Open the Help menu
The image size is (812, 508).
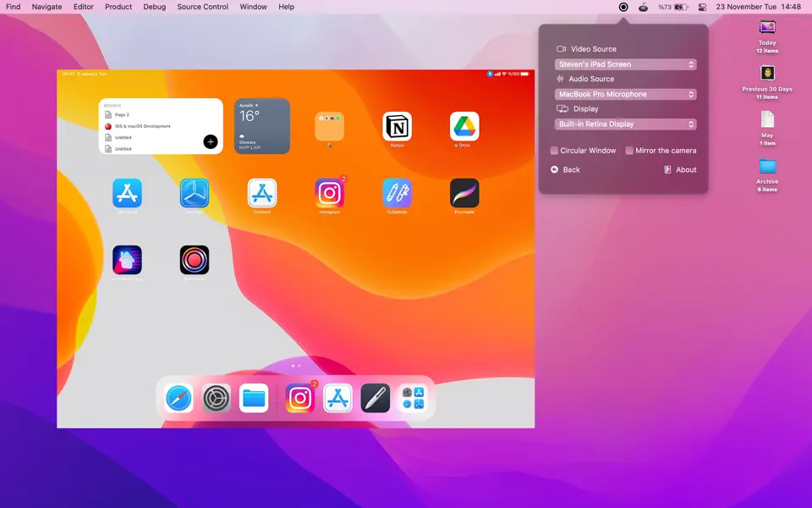click(287, 7)
